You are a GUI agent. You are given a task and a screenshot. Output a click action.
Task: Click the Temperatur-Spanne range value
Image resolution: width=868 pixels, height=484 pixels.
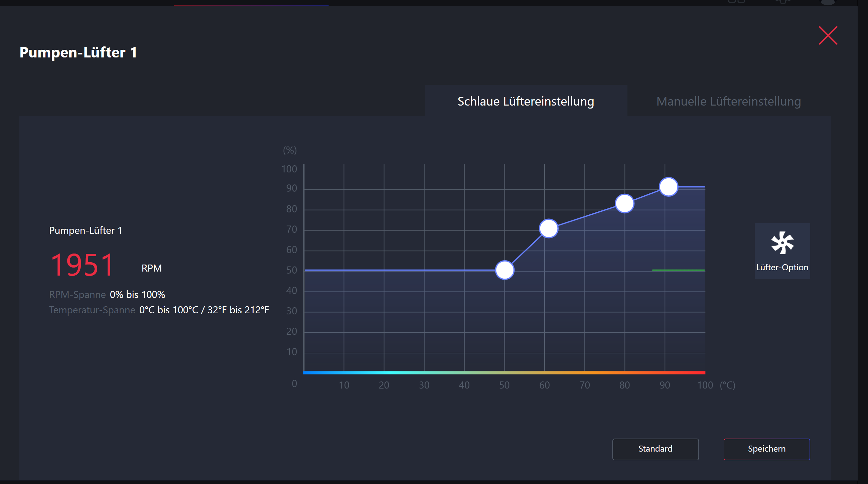(x=204, y=310)
